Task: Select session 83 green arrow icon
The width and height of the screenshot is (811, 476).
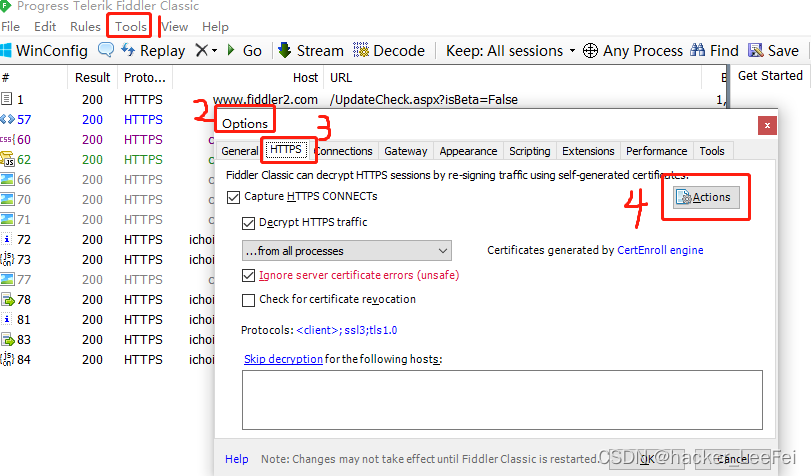Action: tap(7, 339)
